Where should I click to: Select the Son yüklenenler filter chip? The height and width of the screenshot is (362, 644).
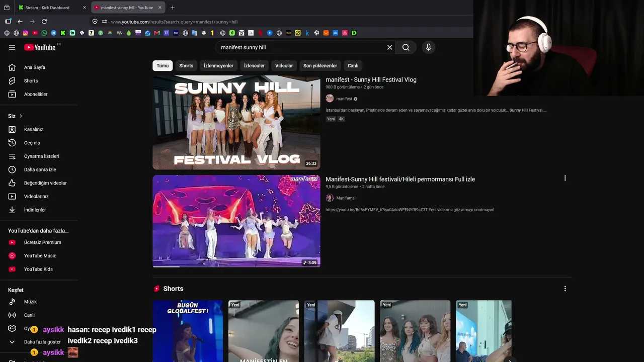click(x=320, y=66)
